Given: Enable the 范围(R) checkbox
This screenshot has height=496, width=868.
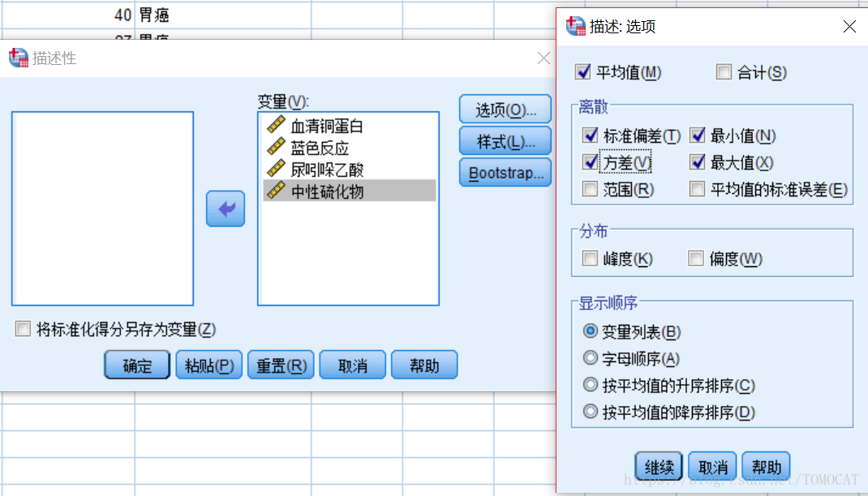Looking at the screenshot, I should pos(590,189).
